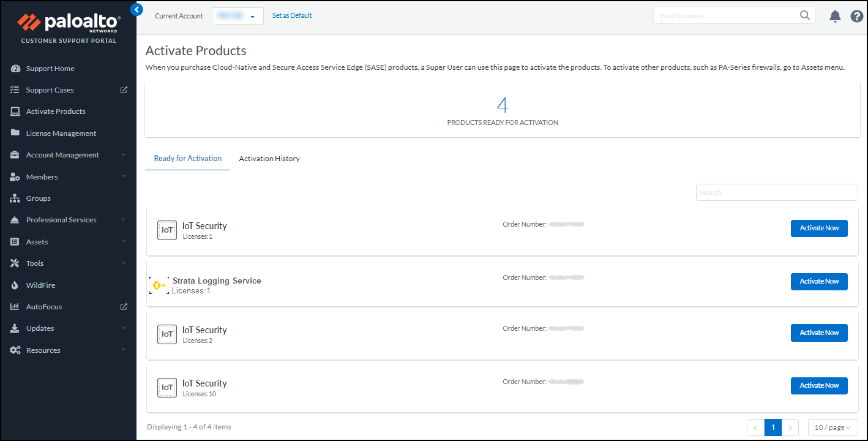
Task: Click the Palo Alto Networks logo
Action: pos(69,24)
